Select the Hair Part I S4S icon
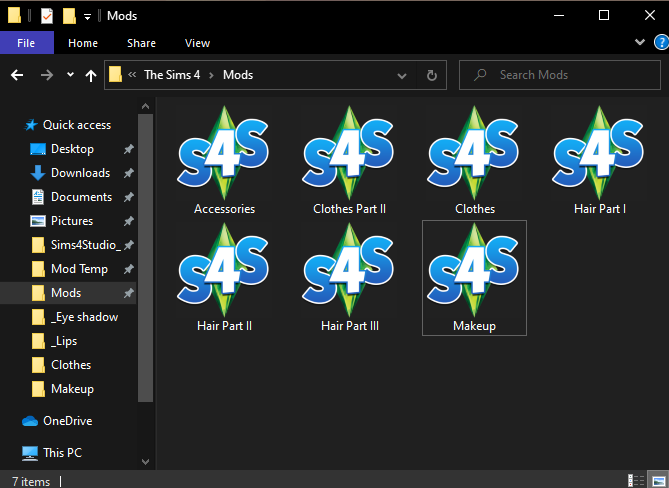Viewport: 669px width, 488px height. (599, 153)
